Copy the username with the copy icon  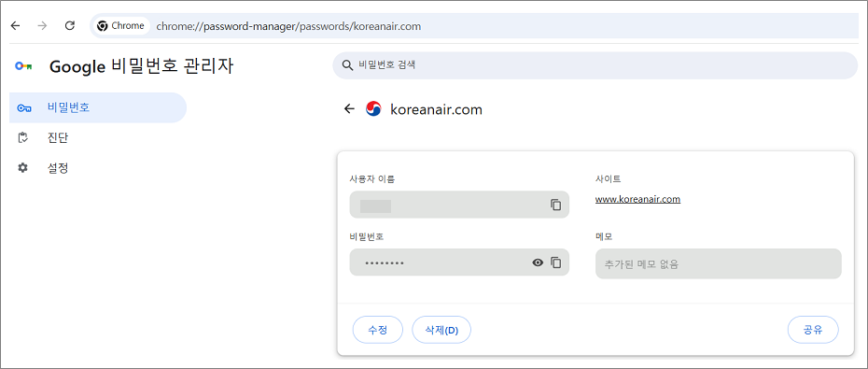(x=555, y=205)
